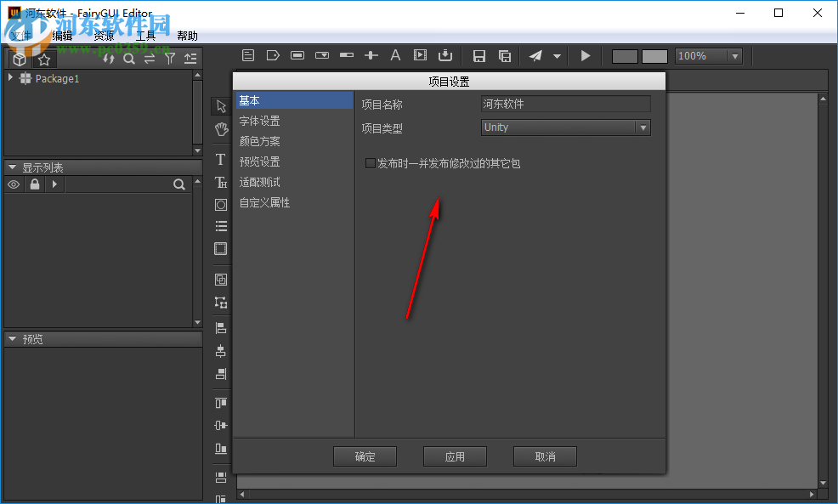Toggle the eye visibility icon in 显示列表 panel

[x=14, y=184]
